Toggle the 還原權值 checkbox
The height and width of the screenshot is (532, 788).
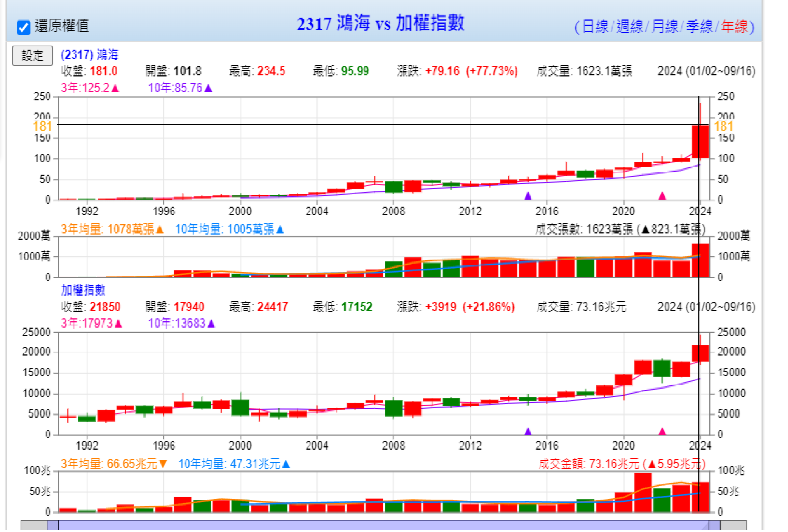[23, 27]
